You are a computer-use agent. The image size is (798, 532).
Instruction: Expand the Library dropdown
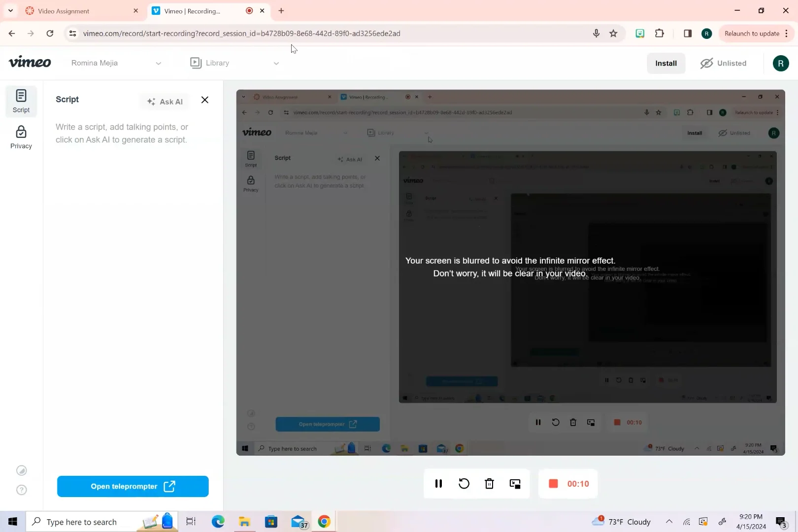[x=235, y=63]
